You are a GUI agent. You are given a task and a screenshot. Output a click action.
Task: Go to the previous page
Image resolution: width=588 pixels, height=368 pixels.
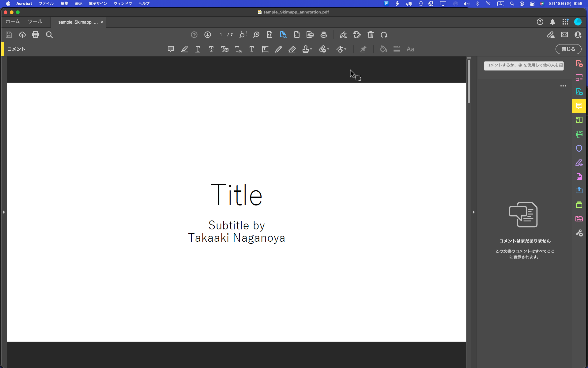[x=194, y=35]
